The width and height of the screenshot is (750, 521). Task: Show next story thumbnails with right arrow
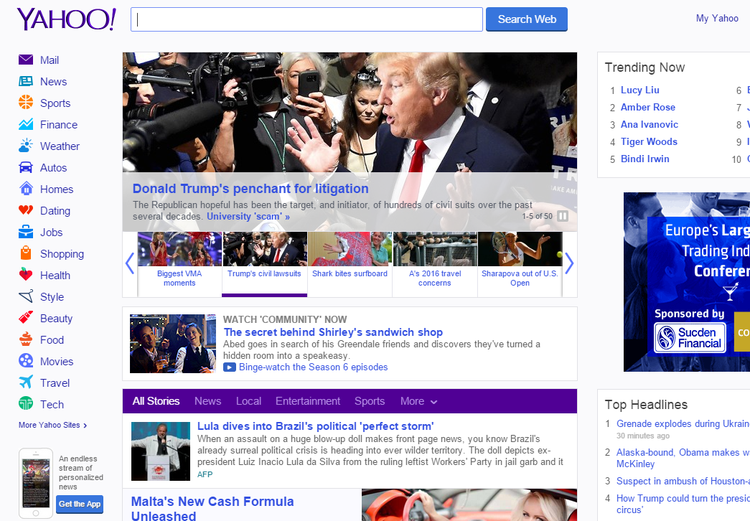click(569, 263)
